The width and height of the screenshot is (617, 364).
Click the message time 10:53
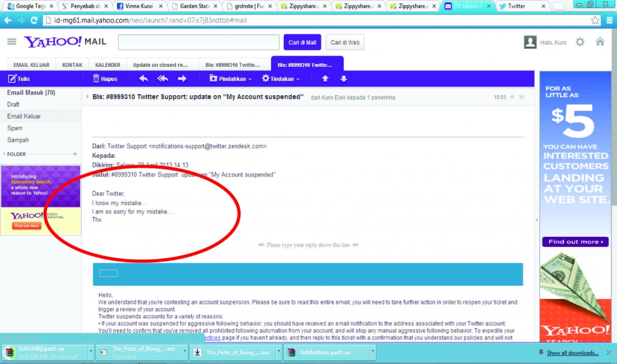point(500,97)
